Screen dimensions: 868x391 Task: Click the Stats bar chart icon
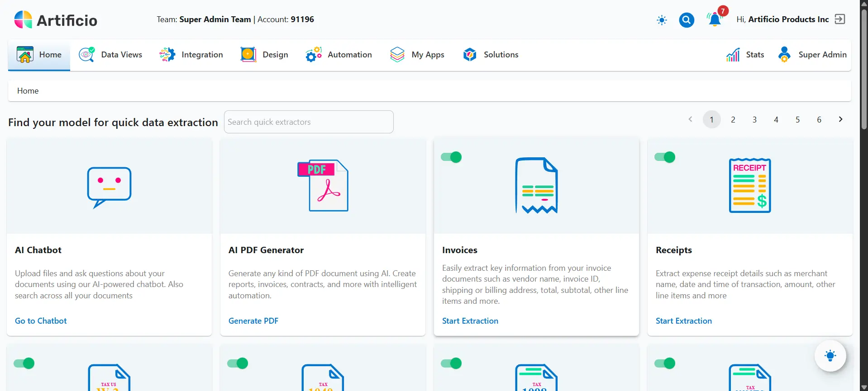pos(733,55)
